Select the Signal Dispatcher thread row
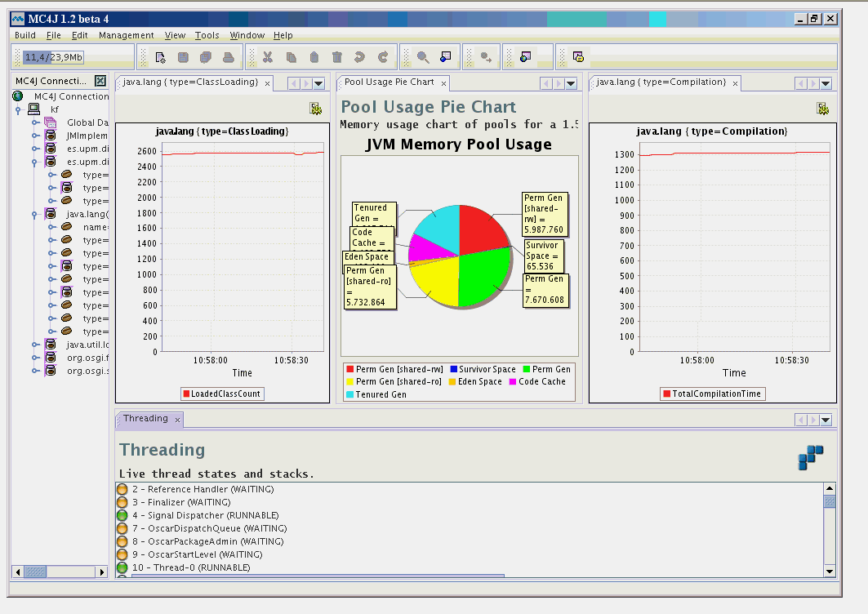868x614 pixels. point(204,515)
